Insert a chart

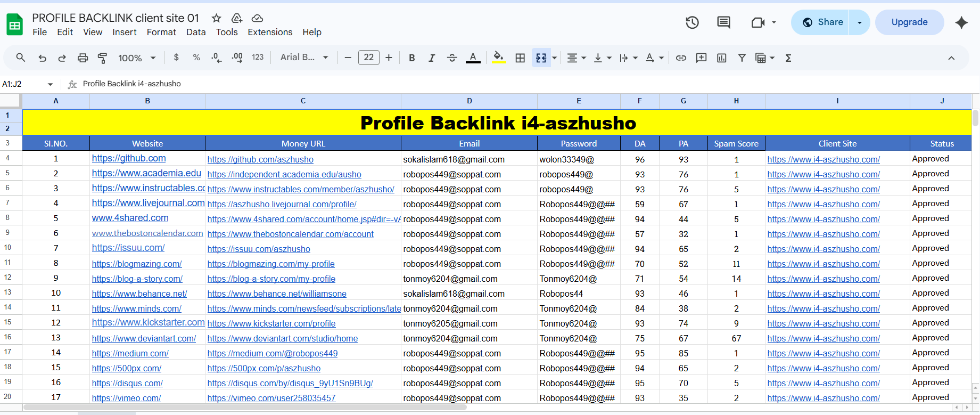[721, 58]
